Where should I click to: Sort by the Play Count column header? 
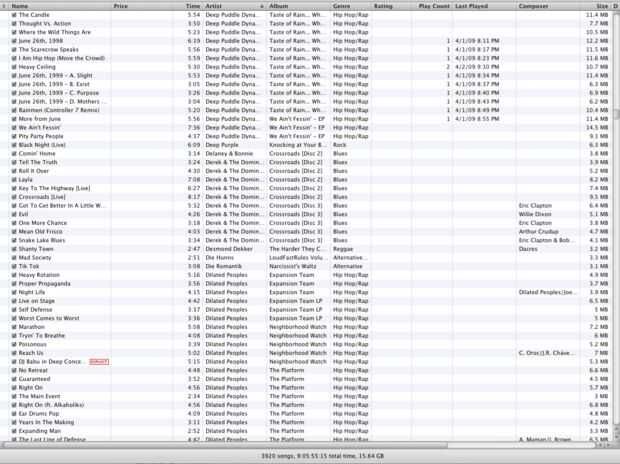click(432, 6)
